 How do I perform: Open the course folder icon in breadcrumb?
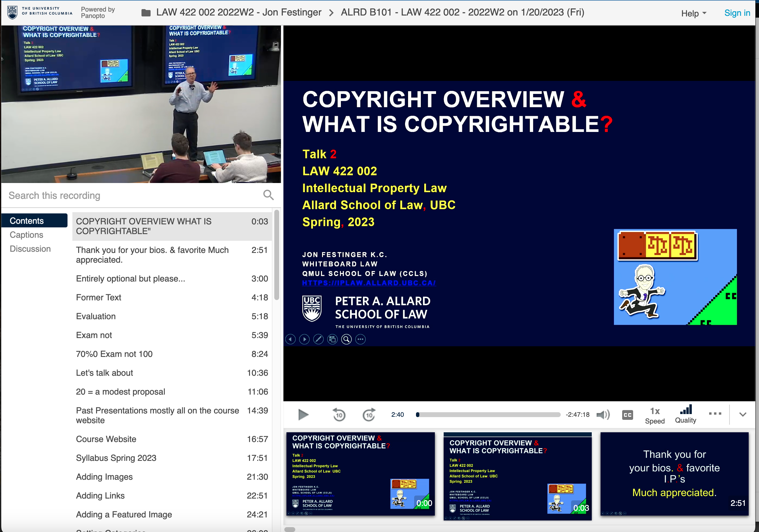click(146, 13)
